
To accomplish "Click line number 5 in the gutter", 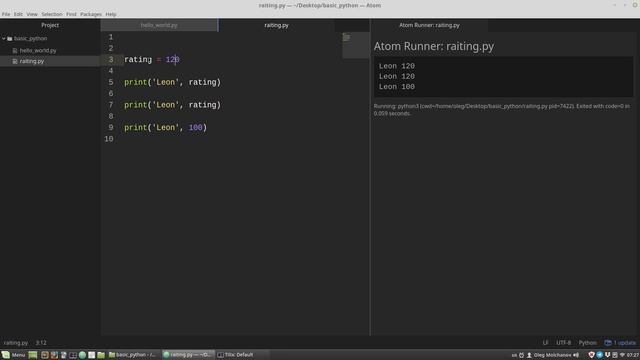I will coord(111,82).
